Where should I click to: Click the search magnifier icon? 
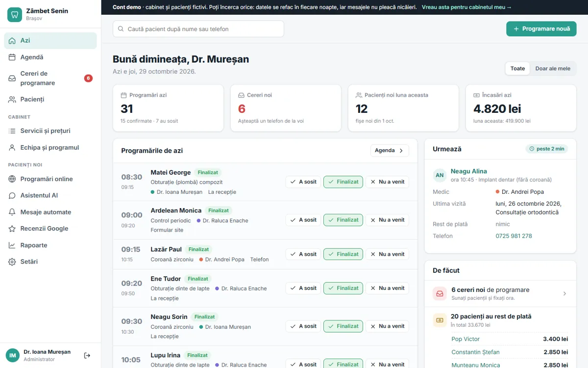coord(121,29)
